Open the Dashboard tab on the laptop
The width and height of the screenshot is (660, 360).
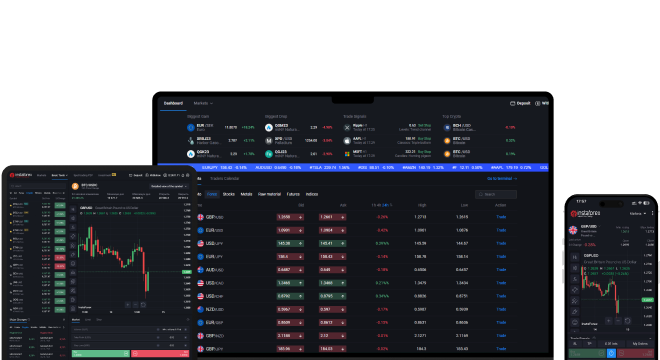tap(173, 103)
